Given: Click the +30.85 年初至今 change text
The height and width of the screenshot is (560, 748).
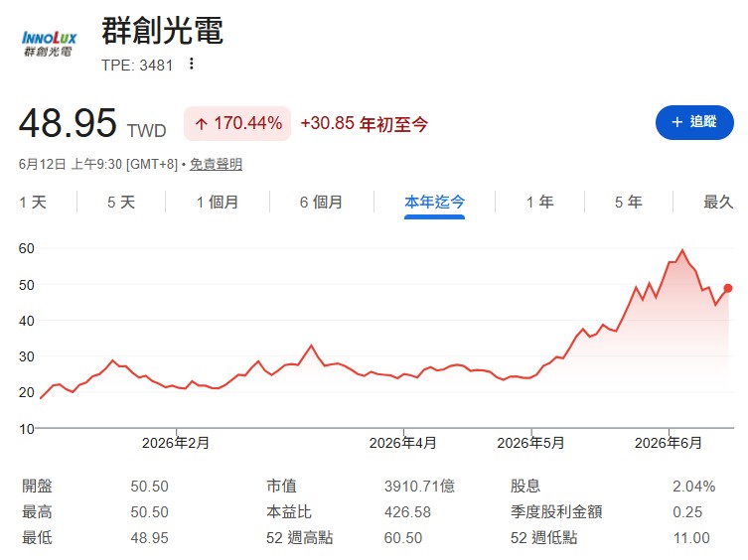Looking at the screenshot, I should [x=364, y=124].
